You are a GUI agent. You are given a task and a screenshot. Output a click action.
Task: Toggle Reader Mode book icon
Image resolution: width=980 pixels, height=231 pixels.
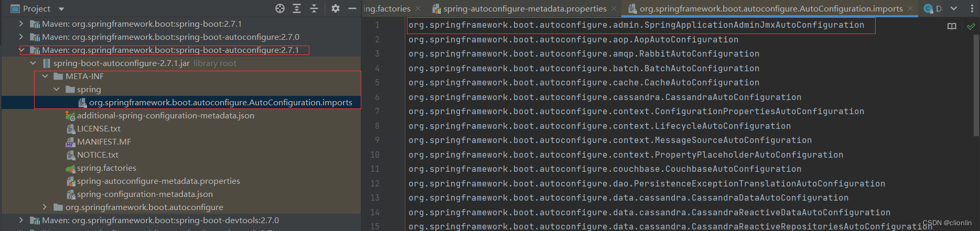point(952,26)
